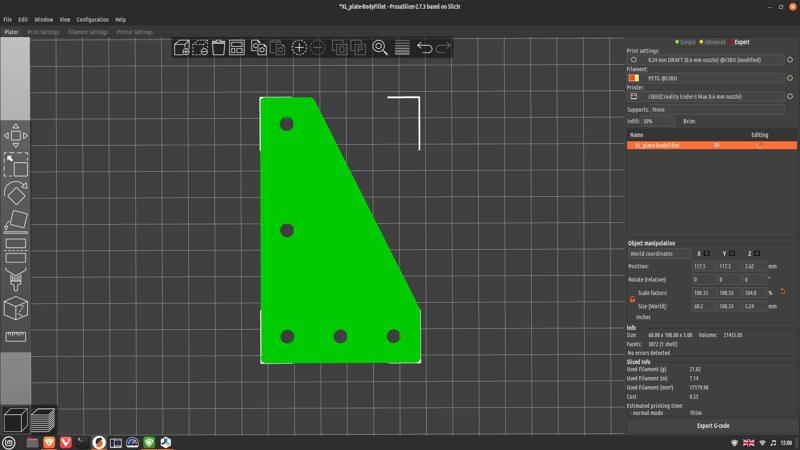Switch to the Printer Settings tab

tap(135, 32)
